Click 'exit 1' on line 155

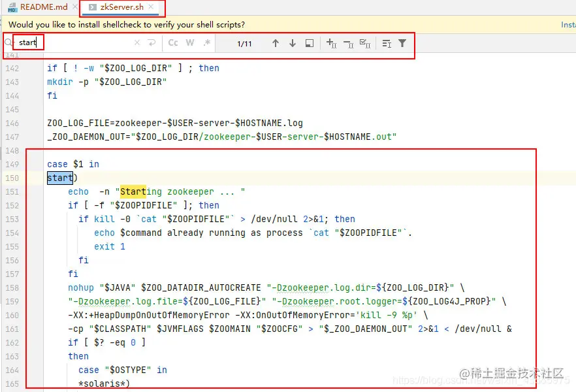pyautogui.click(x=110, y=246)
